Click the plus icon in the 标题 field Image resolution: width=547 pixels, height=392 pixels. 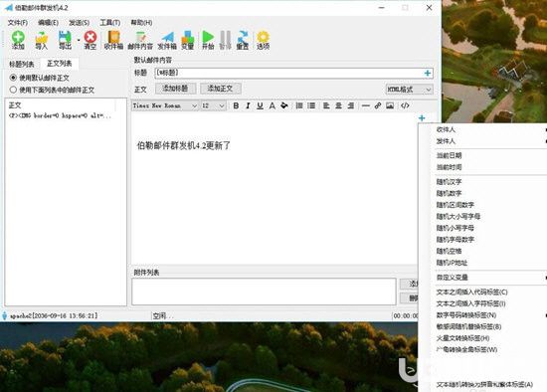[427, 73]
